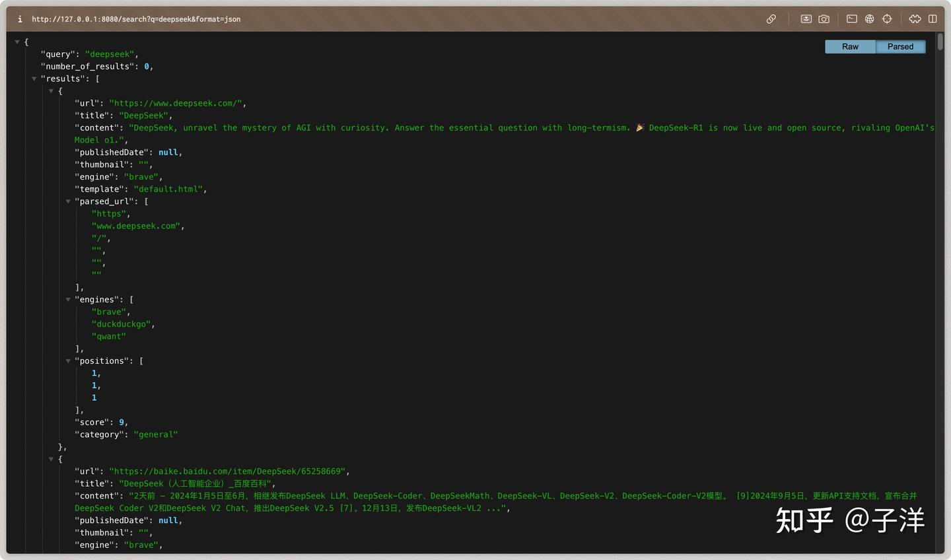Click the number_of_results value 0
The width and height of the screenshot is (951, 560).
pyautogui.click(x=147, y=67)
